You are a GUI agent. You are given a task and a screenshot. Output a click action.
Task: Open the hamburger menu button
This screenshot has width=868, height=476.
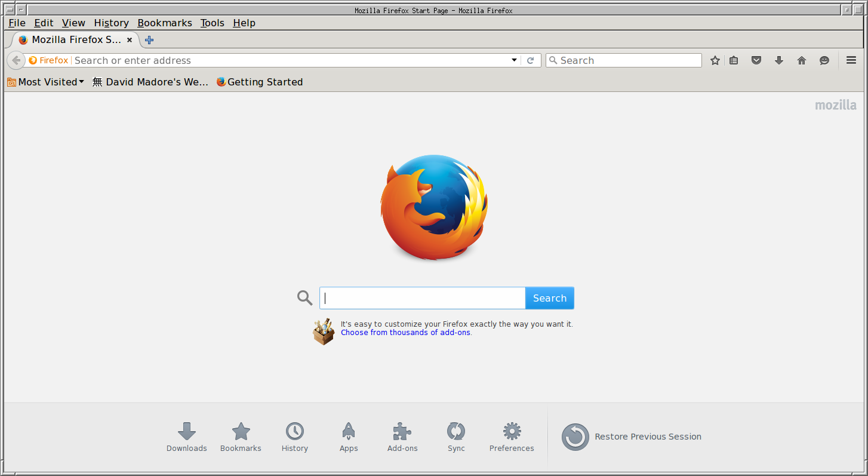tap(851, 60)
